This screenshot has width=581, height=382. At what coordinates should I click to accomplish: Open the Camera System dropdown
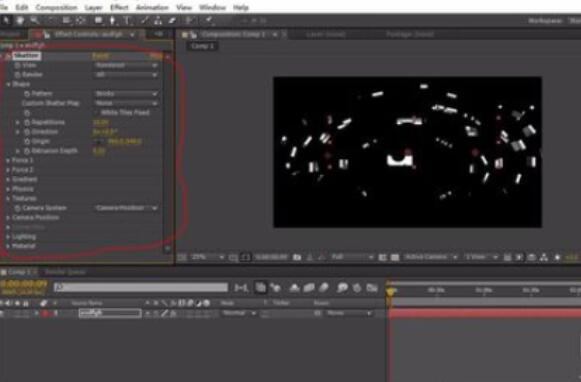pyautogui.click(x=126, y=208)
